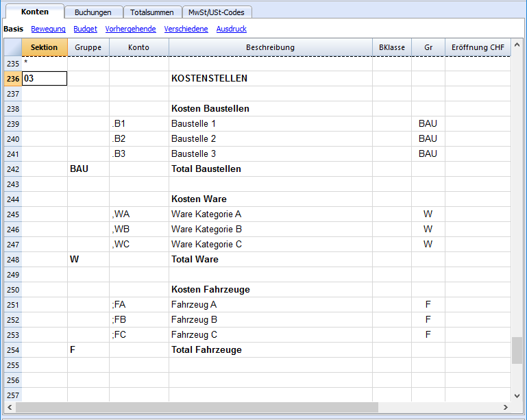Click the Total Ware cell
This screenshot has height=420, width=527.
[x=271, y=260]
